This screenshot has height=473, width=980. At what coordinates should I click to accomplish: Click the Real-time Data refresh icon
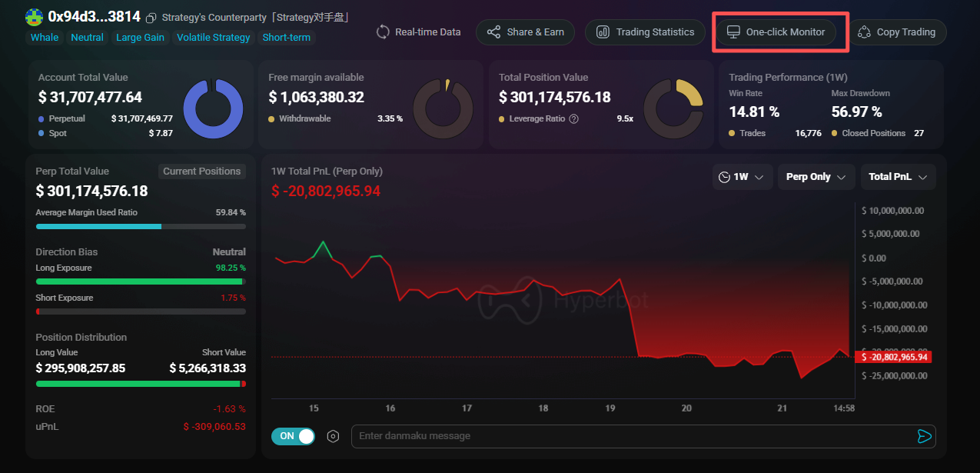pyautogui.click(x=384, y=32)
